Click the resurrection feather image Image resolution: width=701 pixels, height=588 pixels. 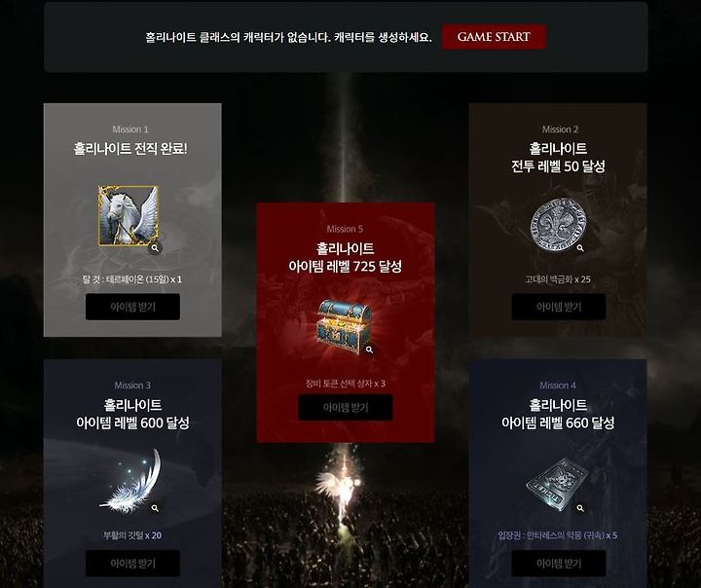click(x=130, y=480)
